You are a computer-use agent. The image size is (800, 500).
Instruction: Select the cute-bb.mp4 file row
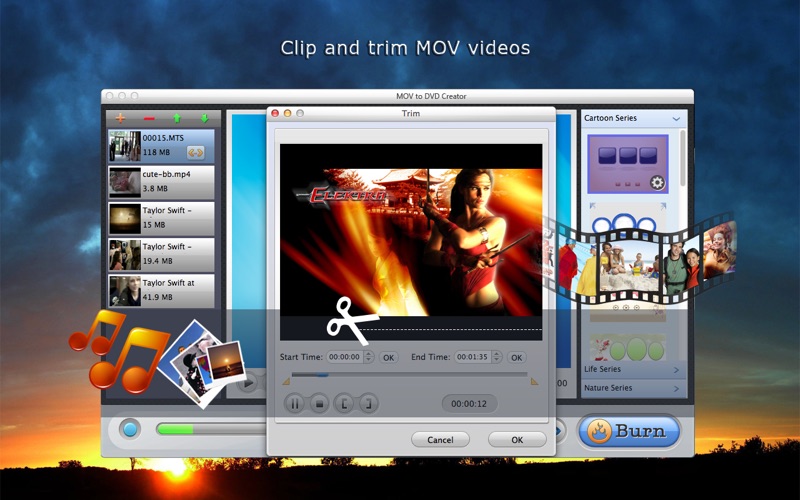tap(161, 182)
